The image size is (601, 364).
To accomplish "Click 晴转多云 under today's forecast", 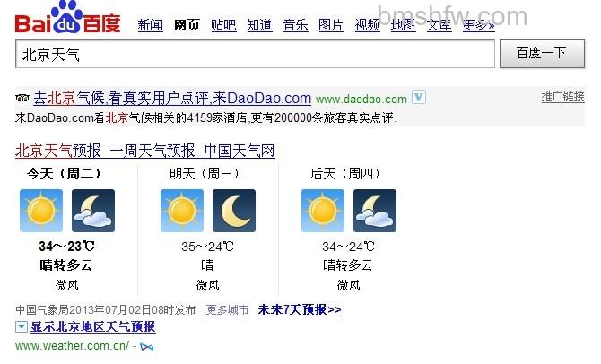I will [x=66, y=265].
